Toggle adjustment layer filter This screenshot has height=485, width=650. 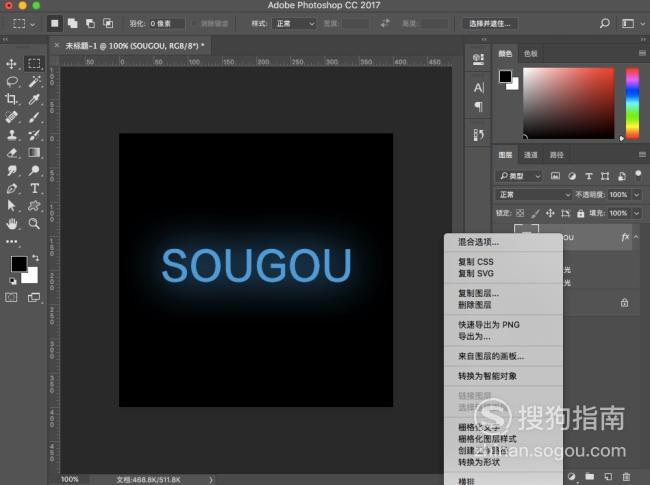pyautogui.click(x=572, y=176)
